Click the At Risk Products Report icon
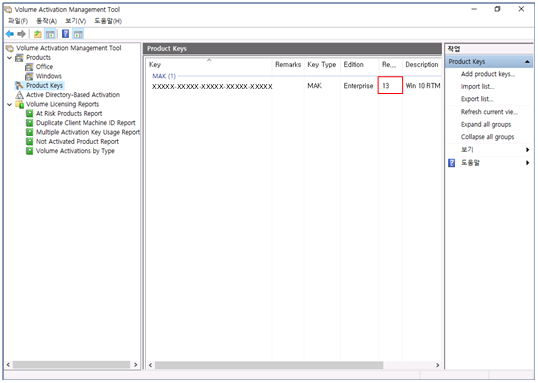Screen dimensions: 538x383 click(30, 114)
